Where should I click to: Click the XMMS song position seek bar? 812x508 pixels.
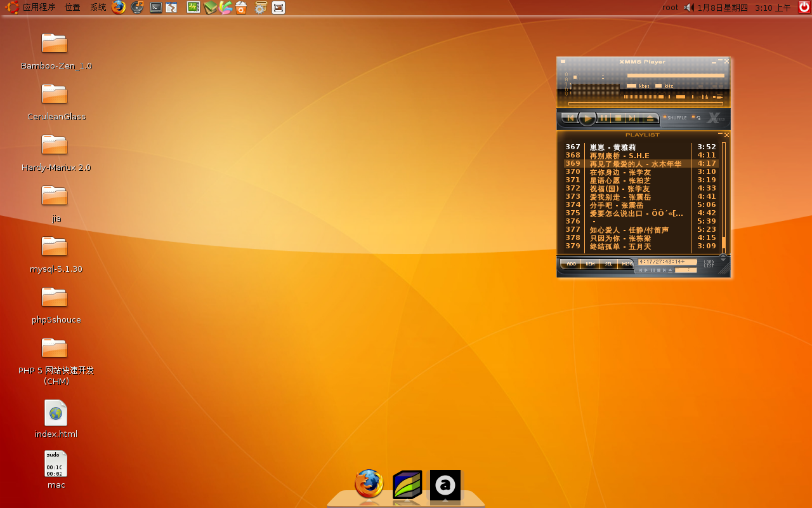click(646, 104)
